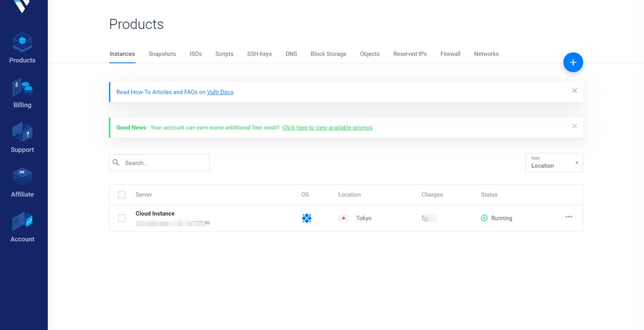Viewport: 644px width, 330px height.
Task: Switch to the Scripts tab
Action: 224,54
